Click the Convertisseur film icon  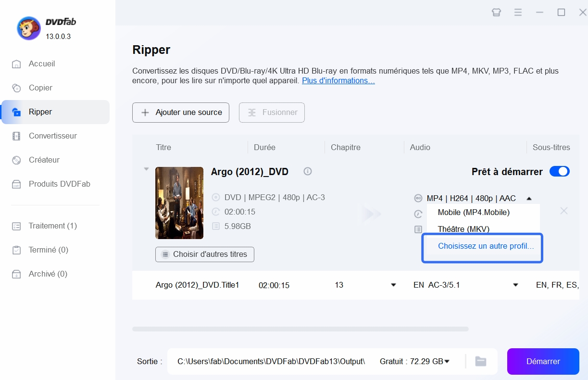[x=16, y=136]
